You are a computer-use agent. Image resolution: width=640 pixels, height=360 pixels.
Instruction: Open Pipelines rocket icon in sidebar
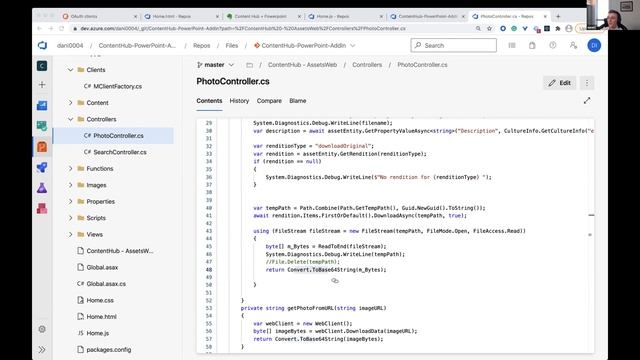(x=42, y=167)
